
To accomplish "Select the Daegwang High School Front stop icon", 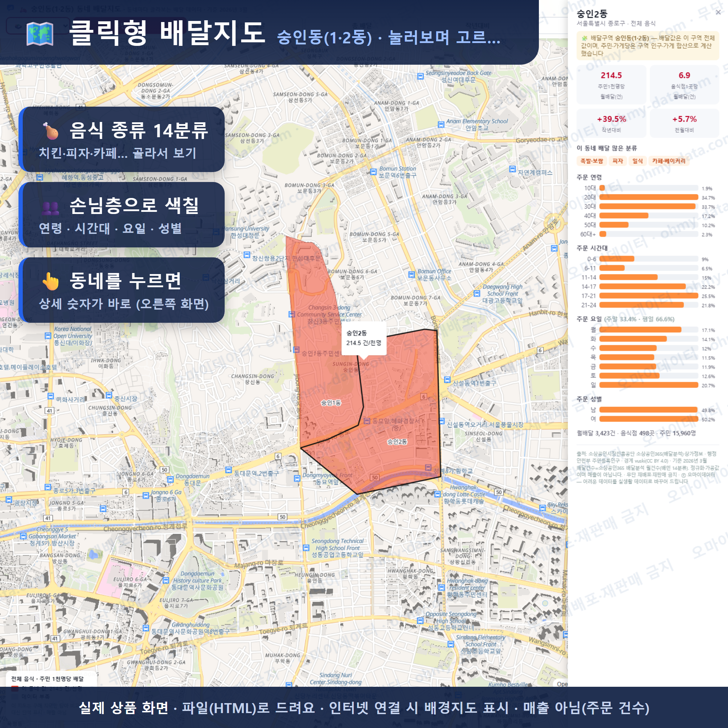I will point(477,294).
